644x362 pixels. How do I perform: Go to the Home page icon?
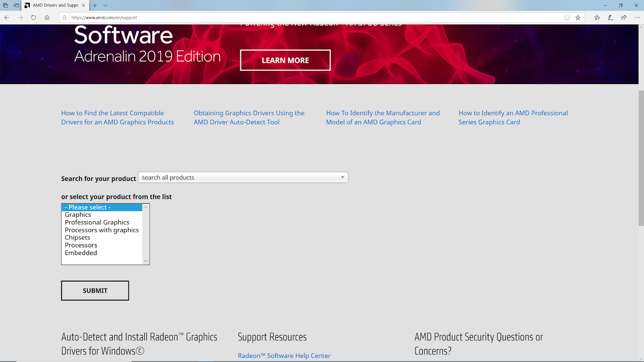[47, 17]
